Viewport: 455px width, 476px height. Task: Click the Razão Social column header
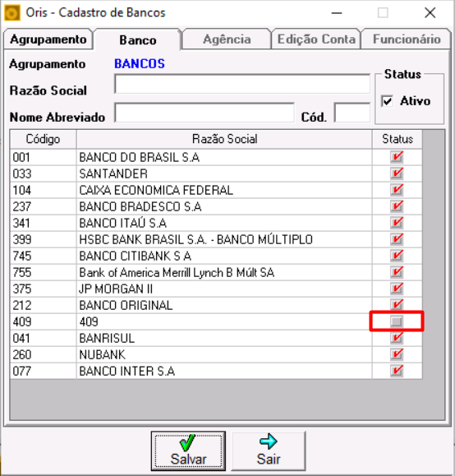point(224,139)
